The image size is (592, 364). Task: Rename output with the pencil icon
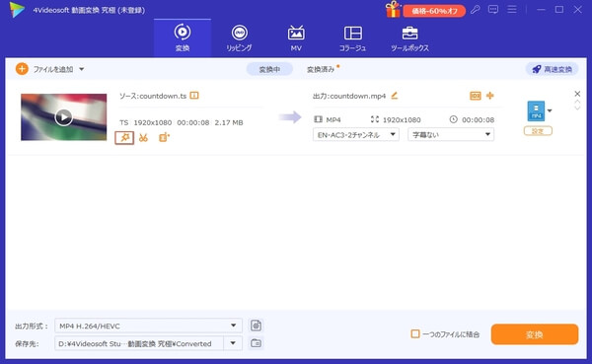point(394,96)
